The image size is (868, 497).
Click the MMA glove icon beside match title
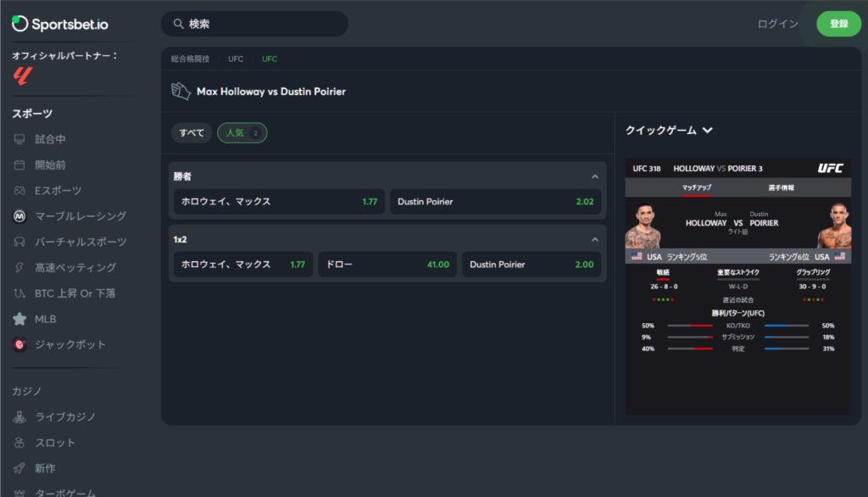(x=181, y=91)
